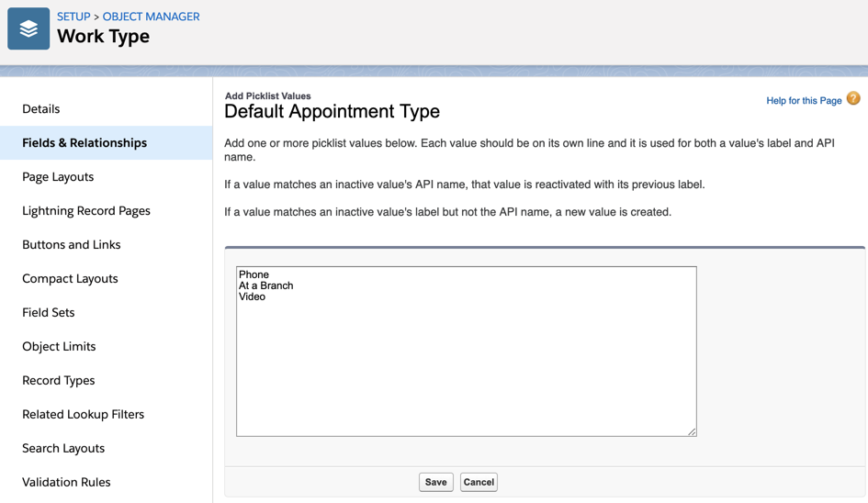Click the 'Default Appointment Type' heading
Viewport: 868px width, 503px height.
click(333, 111)
